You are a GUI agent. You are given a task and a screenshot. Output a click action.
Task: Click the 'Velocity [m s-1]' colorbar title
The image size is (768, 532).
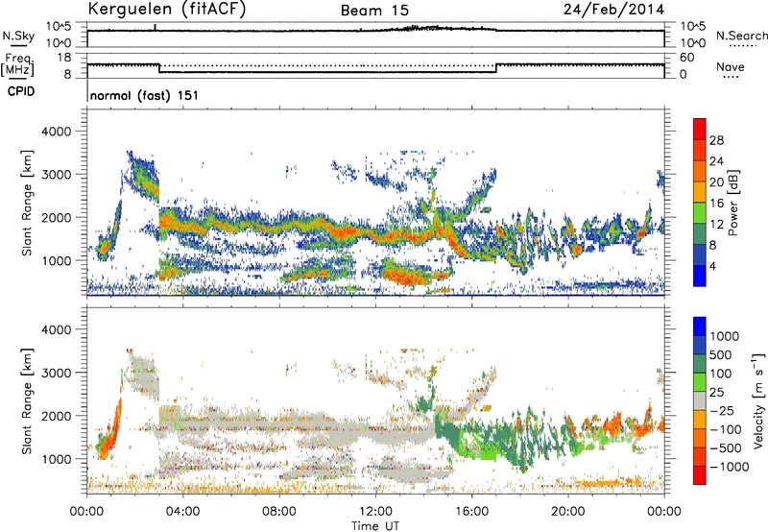[758, 400]
